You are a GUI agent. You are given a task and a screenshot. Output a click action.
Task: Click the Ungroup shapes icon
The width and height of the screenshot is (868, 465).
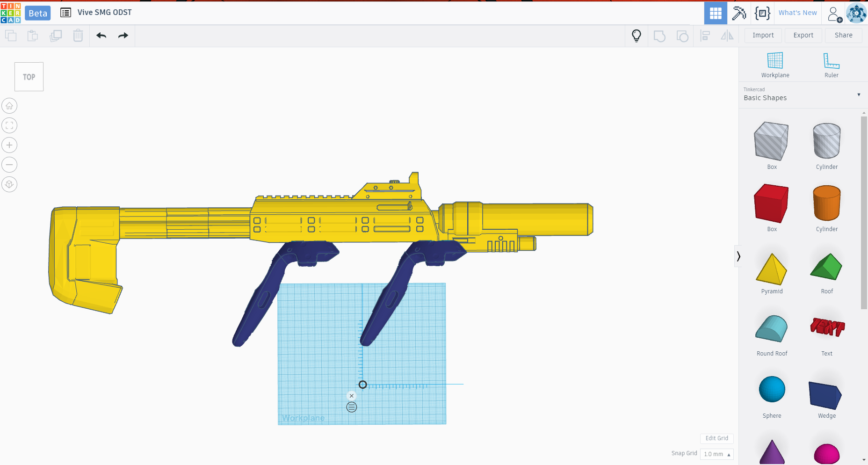coord(682,36)
